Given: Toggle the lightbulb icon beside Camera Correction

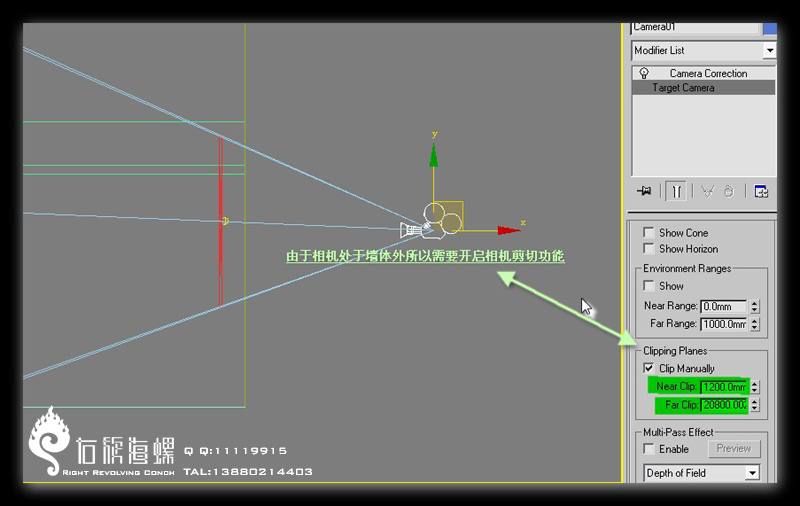Looking at the screenshot, I should [644, 73].
